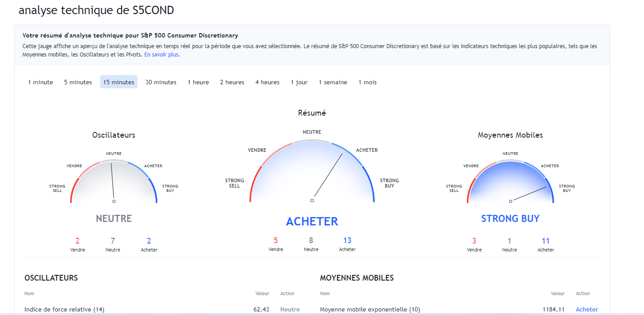Click the Oscillateurs gauge title
Screen dimensions: 644x315
[114, 135]
